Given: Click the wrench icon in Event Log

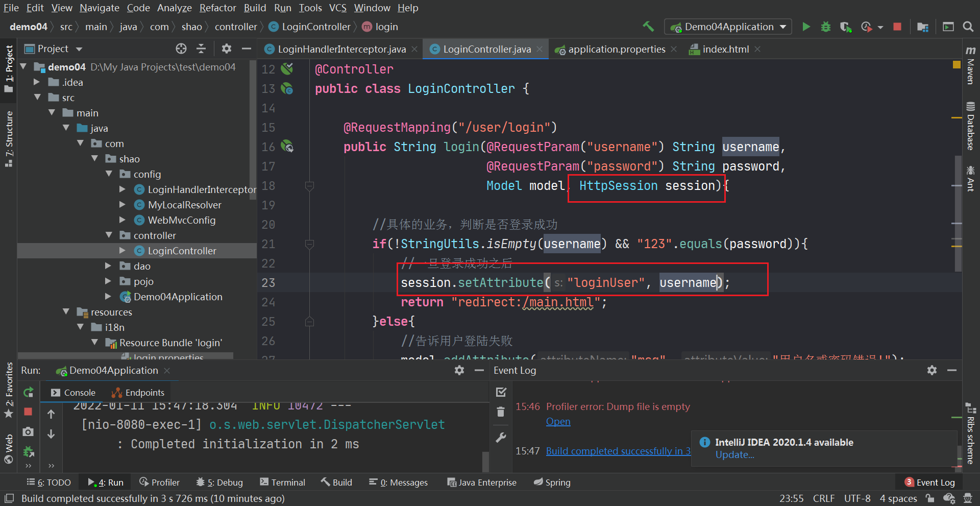Looking at the screenshot, I should [x=501, y=438].
